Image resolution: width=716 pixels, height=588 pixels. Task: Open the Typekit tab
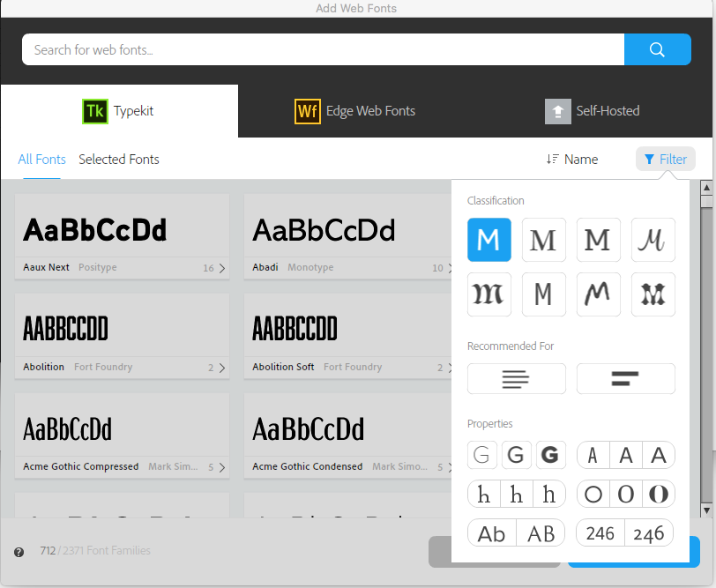click(119, 111)
